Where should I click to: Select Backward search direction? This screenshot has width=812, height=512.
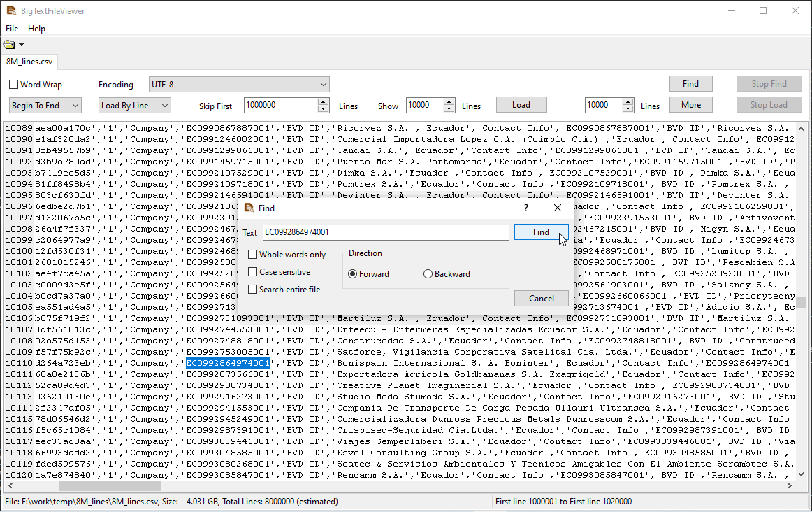(x=428, y=274)
